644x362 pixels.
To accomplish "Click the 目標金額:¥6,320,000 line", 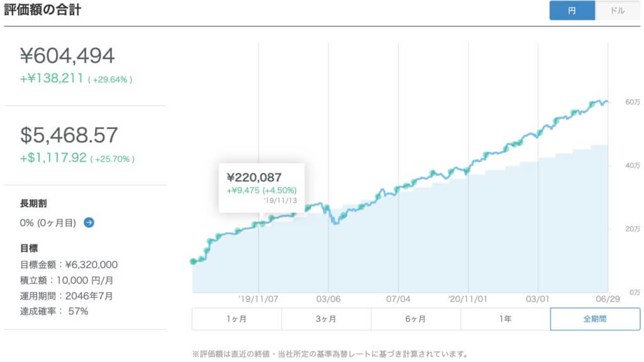I will point(69,264).
